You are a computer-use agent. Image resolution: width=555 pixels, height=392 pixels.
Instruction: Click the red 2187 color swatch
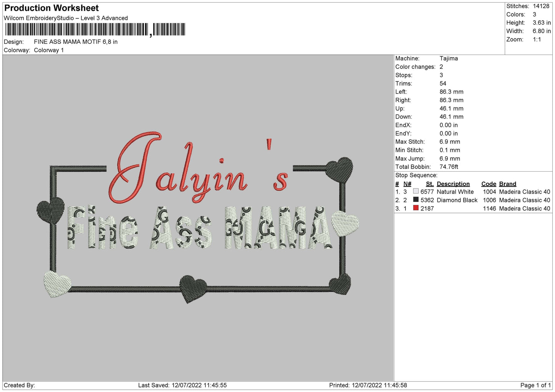pos(416,208)
